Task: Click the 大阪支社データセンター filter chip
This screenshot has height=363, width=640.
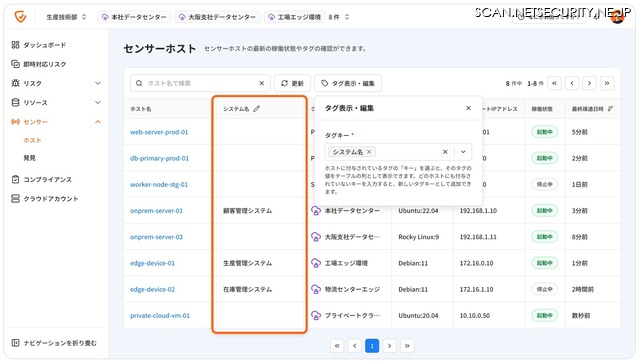Action: pyautogui.click(x=217, y=17)
